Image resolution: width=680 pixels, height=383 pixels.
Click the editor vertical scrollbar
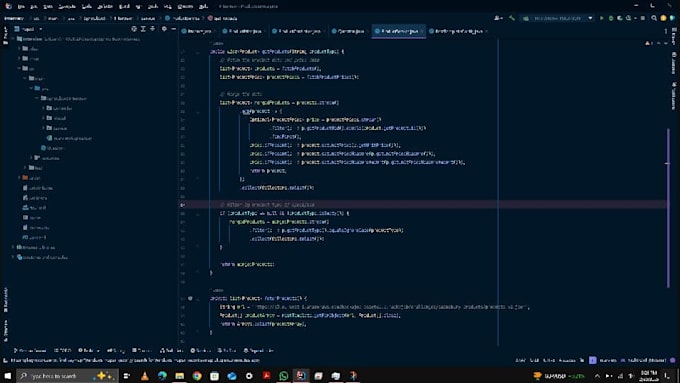tap(668, 207)
